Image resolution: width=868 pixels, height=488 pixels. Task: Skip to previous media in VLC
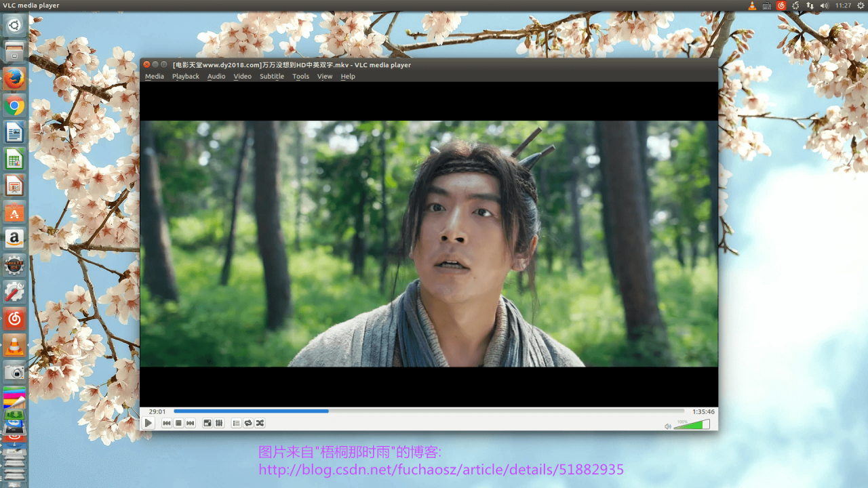pyautogui.click(x=167, y=423)
